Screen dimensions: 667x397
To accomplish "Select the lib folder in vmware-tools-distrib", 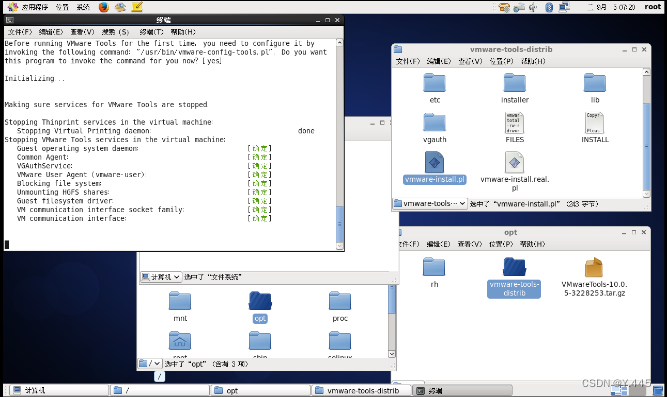I will coord(595,83).
